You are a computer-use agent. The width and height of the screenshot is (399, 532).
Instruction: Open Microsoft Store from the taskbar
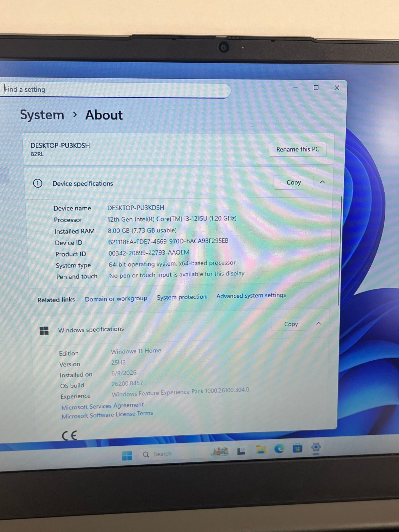pos(297,448)
